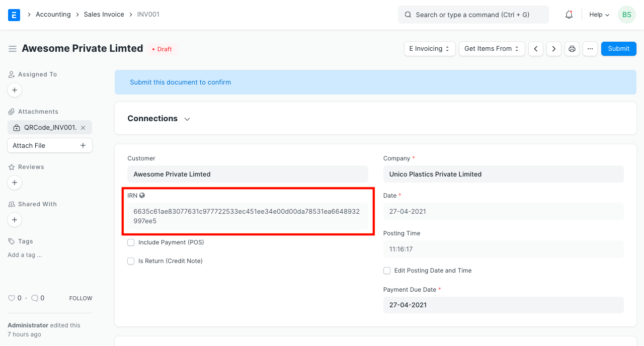
Task: Enable Include Payment (POS) checkbox
Action: pos(131,242)
